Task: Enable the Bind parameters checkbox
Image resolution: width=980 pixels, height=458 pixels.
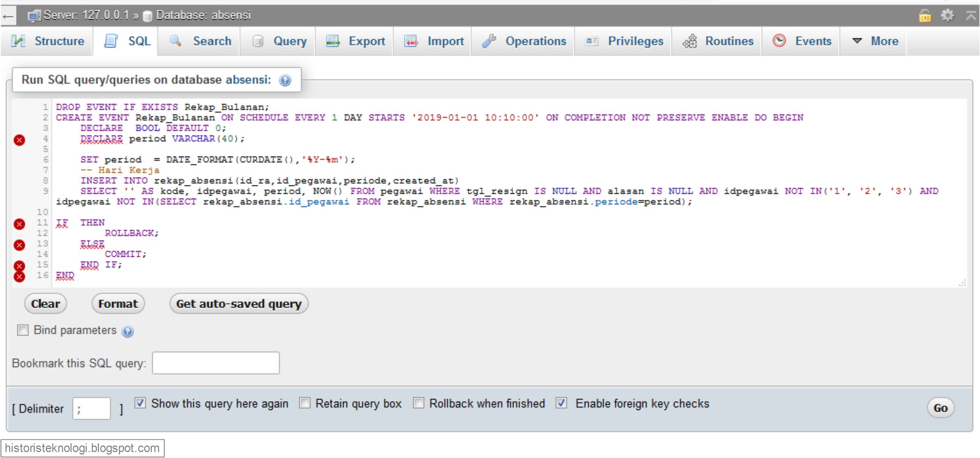Action: [x=22, y=331]
